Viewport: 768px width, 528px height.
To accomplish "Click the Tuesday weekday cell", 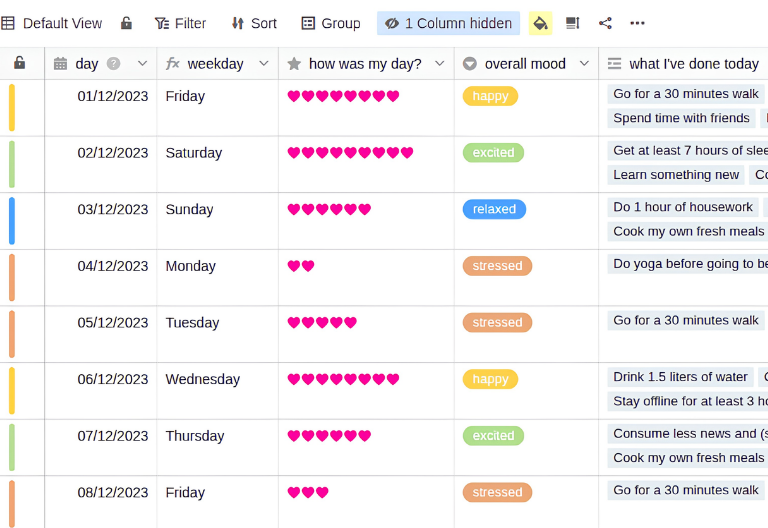I will tap(217, 334).
